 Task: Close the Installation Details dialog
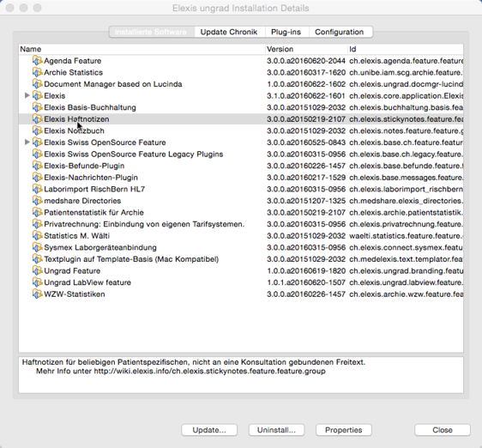[443, 430]
